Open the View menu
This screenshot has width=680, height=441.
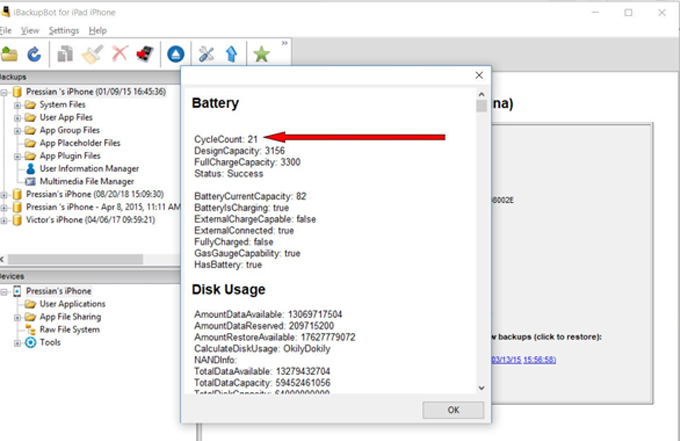coord(30,31)
